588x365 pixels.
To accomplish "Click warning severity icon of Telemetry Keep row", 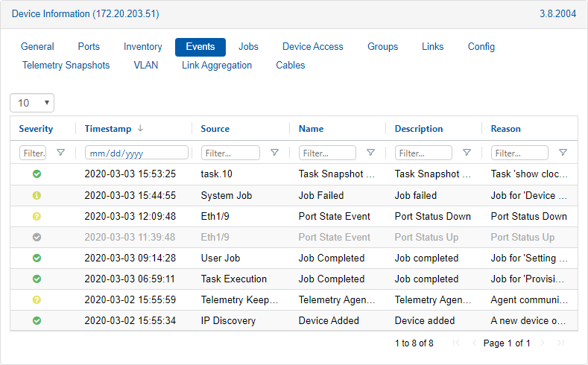I will [37, 300].
